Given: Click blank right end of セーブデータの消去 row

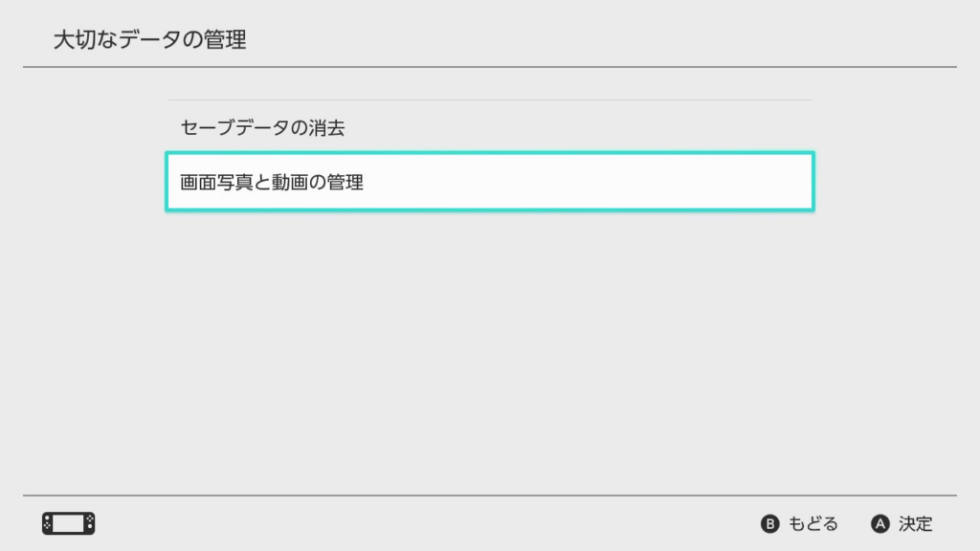Looking at the screenshot, I should (x=746, y=128).
